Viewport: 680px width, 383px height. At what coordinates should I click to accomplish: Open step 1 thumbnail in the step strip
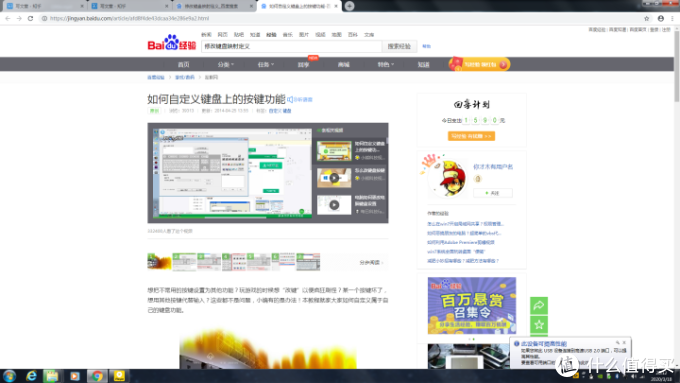click(x=159, y=262)
